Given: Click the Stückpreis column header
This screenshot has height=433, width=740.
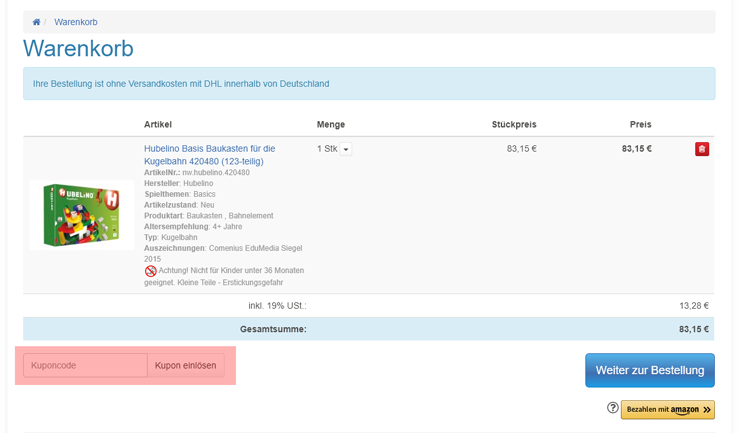Looking at the screenshot, I should click(x=514, y=124).
